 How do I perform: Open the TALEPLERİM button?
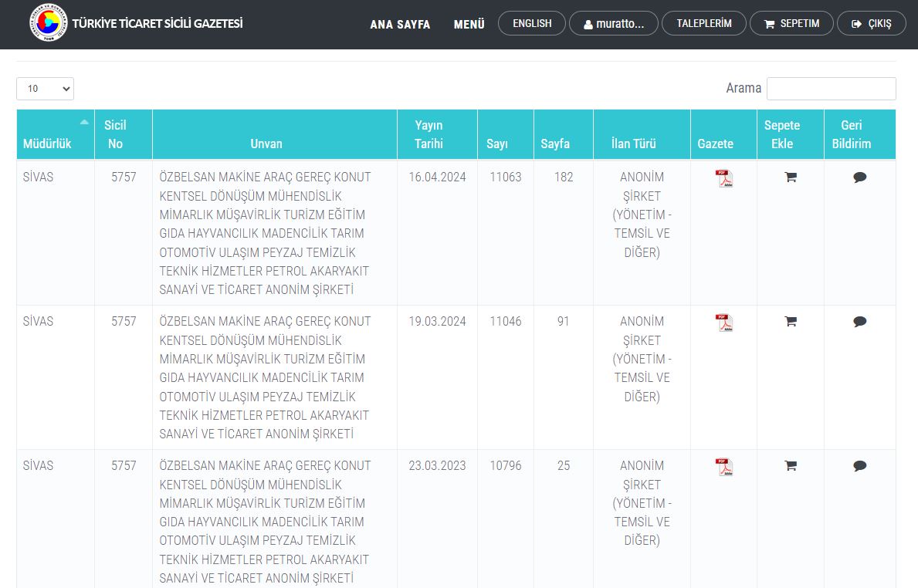(x=703, y=24)
